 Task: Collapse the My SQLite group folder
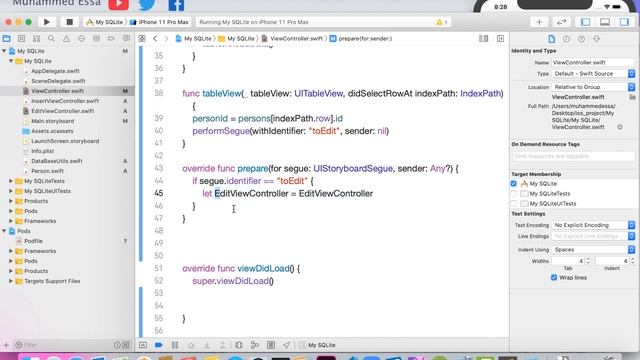[x=11, y=61]
